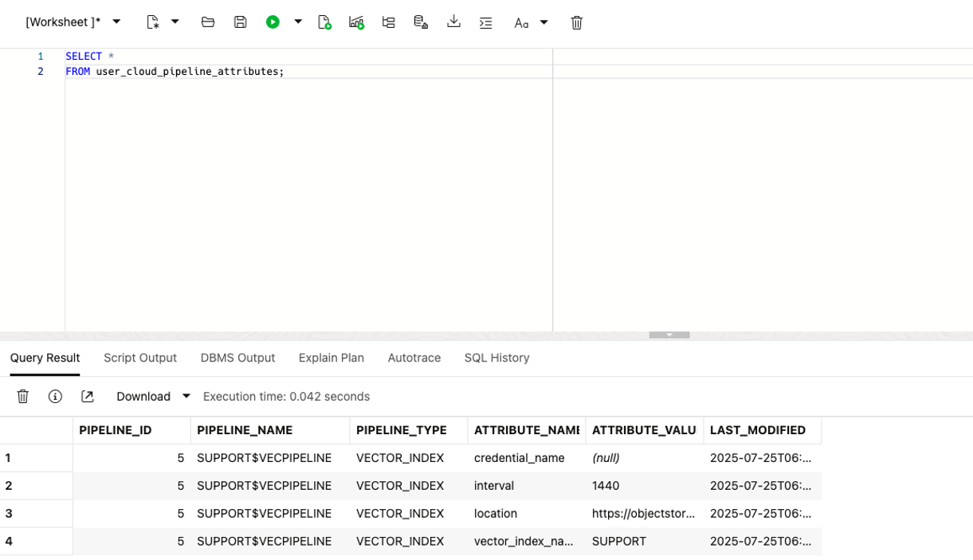Click inside the SQL editor on the FROM line
This screenshot has height=560, width=973.
click(x=175, y=72)
